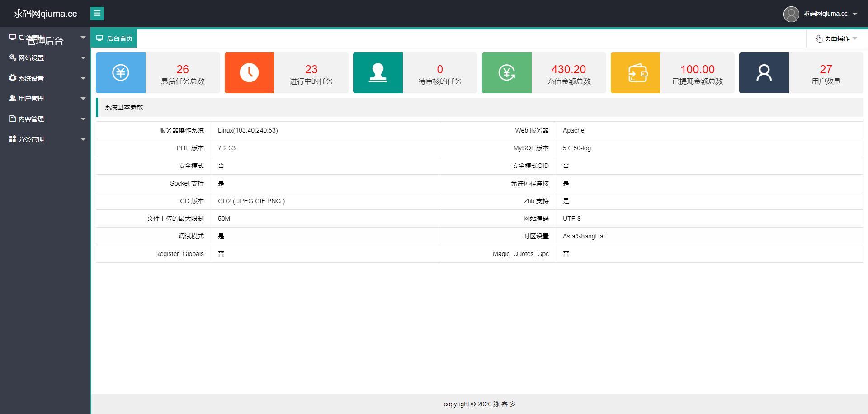Click the 进行中的任务 count 23
The height and width of the screenshot is (414, 868).
coord(311,69)
